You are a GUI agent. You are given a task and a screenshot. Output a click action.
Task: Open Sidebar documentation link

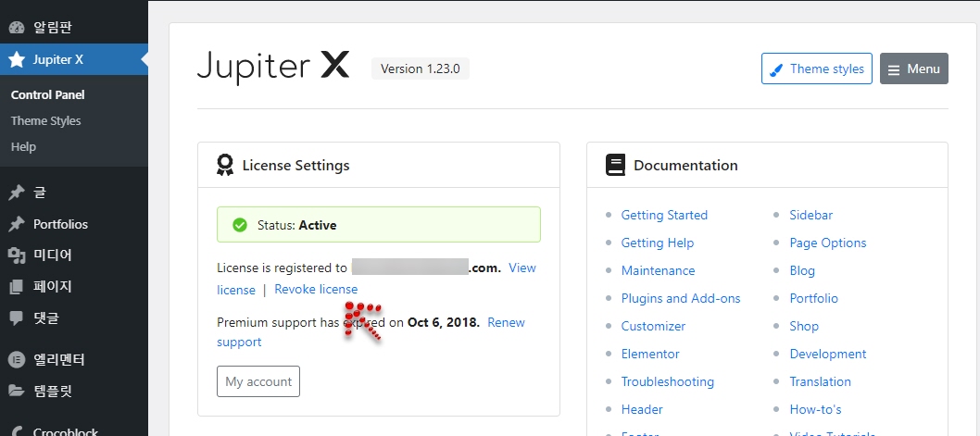pos(811,215)
